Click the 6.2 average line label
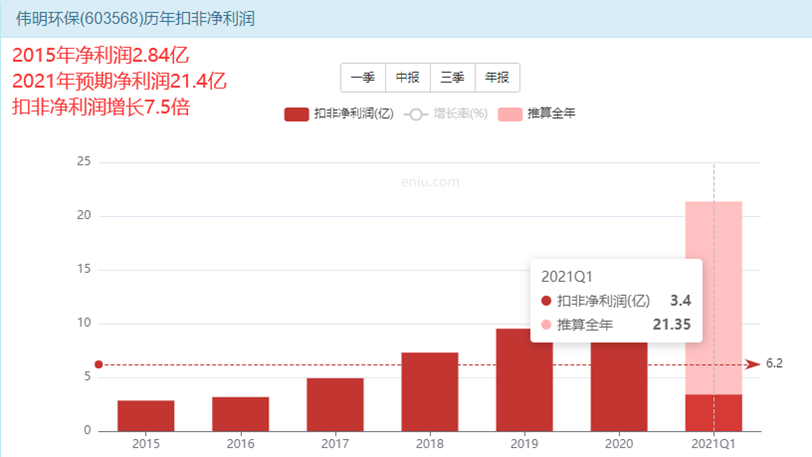The image size is (812, 457). (x=774, y=364)
